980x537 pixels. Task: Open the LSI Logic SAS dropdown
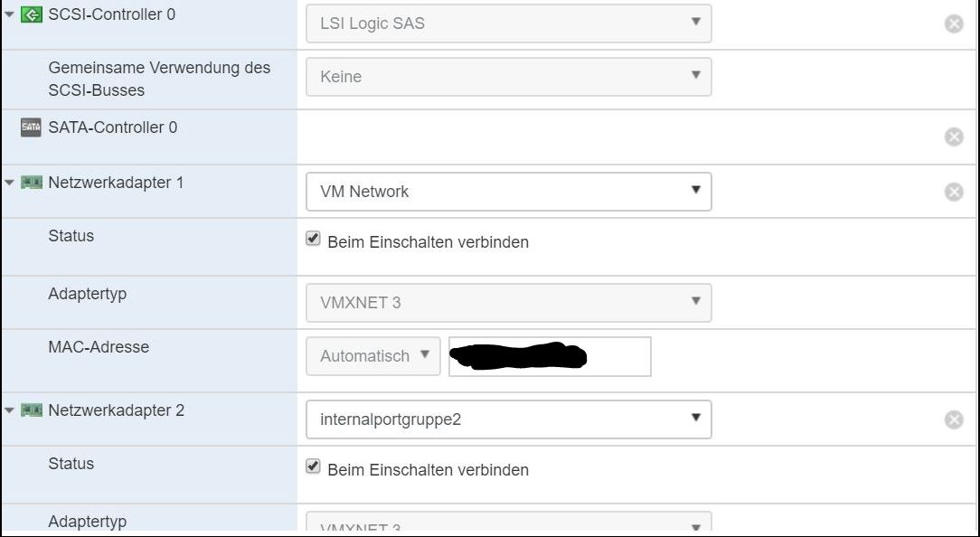tap(508, 24)
